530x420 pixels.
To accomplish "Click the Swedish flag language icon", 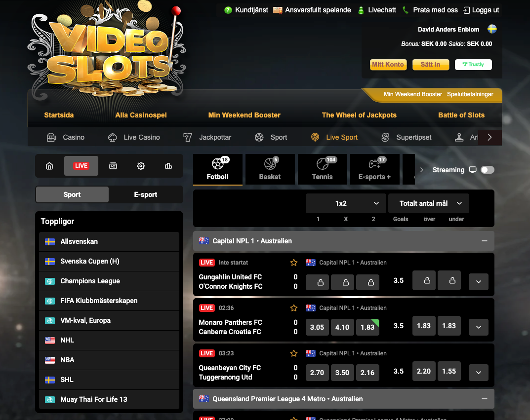I will [x=492, y=29].
